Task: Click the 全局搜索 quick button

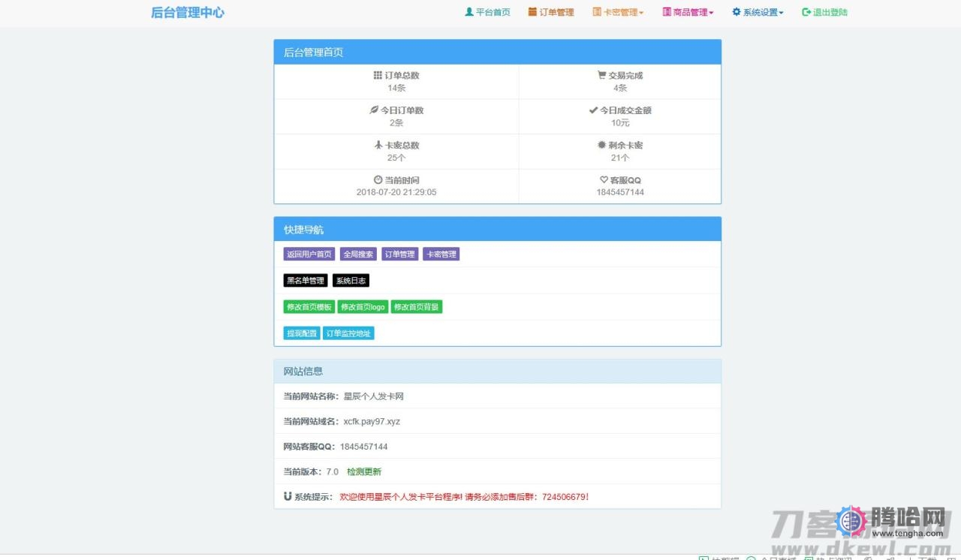Action: point(358,254)
